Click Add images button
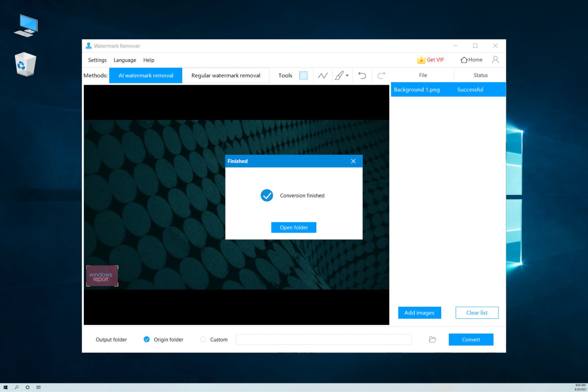This screenshot has height=392, width=588. coord(420,313)
